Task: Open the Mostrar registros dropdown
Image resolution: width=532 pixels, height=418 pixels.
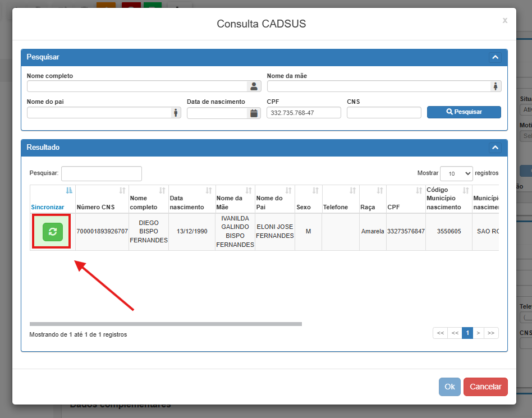Action: tap(456, 173)
